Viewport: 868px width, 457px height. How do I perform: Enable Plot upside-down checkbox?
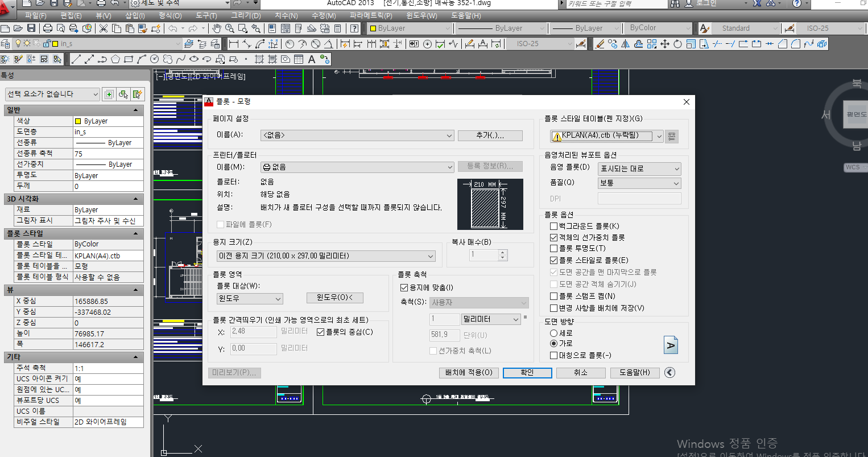(554, 355)
